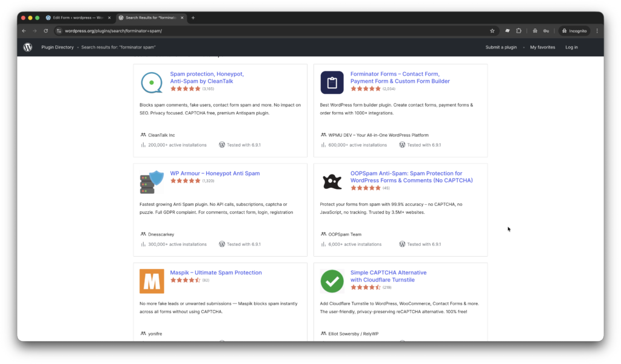The height and width of the screenshot is (364, 621).
Task: Open a new browser tab
Action: coord(193,18)
